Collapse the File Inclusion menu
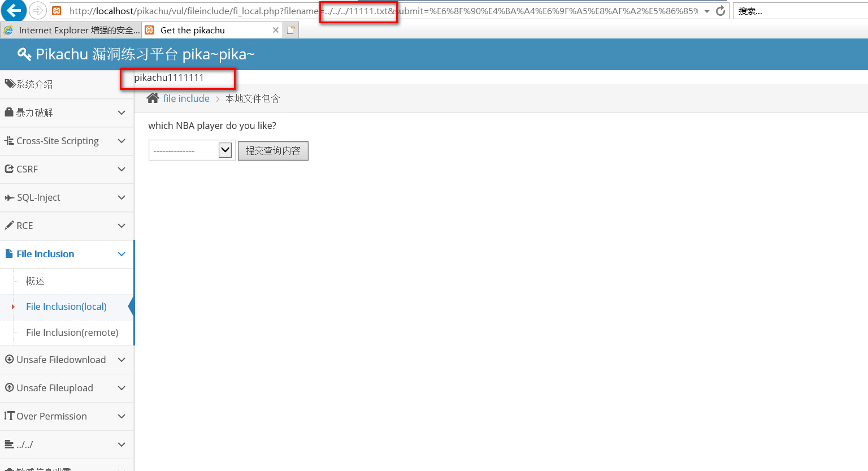This screenshot has width=868, height=471. click(x=67, y=254)
